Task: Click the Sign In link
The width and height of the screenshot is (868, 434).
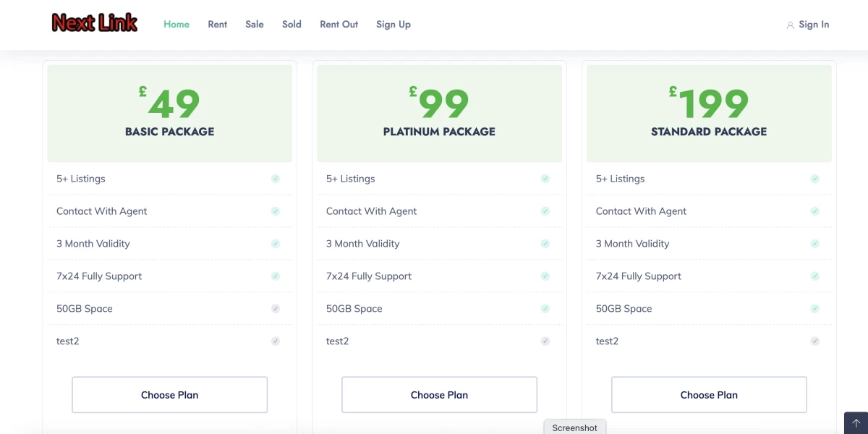Action: pos(814,25)
